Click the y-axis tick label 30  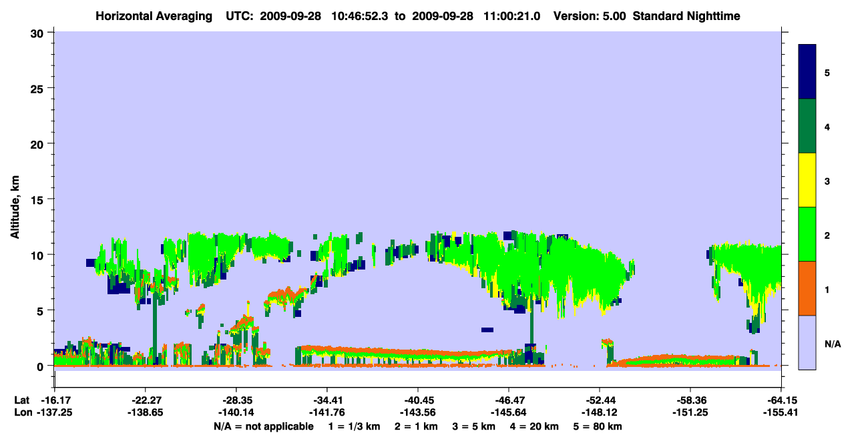point(39,33)
